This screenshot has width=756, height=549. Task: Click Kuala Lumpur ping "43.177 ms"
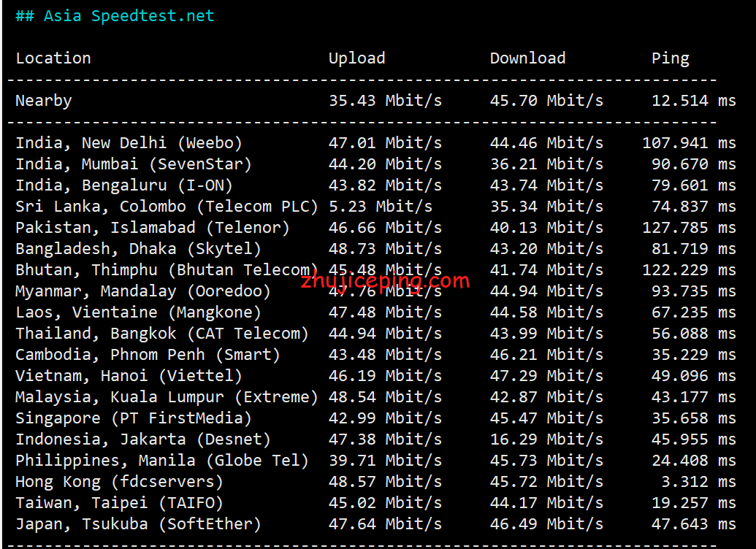point(694,398)
